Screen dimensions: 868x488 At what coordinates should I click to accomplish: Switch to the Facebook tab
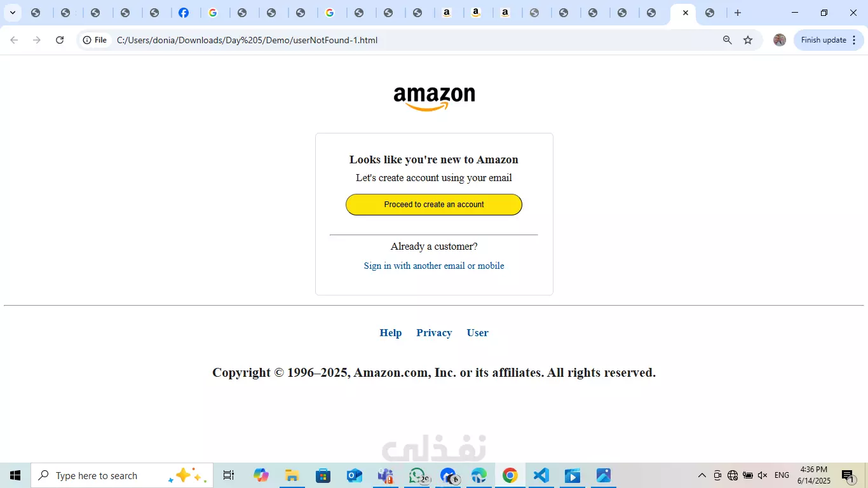(184, 13)
